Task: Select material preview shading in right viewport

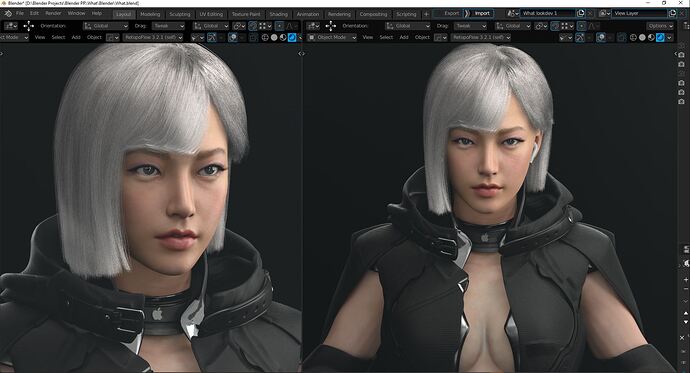Action: click(x=651, y=37)
